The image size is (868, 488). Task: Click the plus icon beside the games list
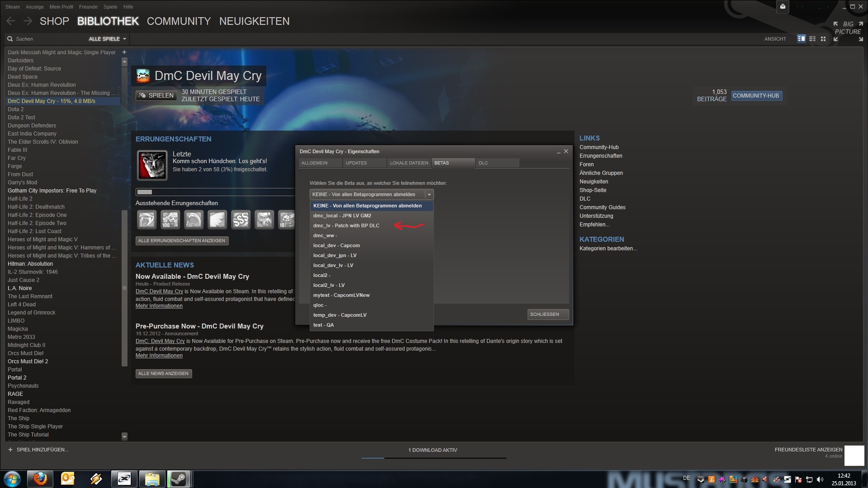(x=124, y=52)
